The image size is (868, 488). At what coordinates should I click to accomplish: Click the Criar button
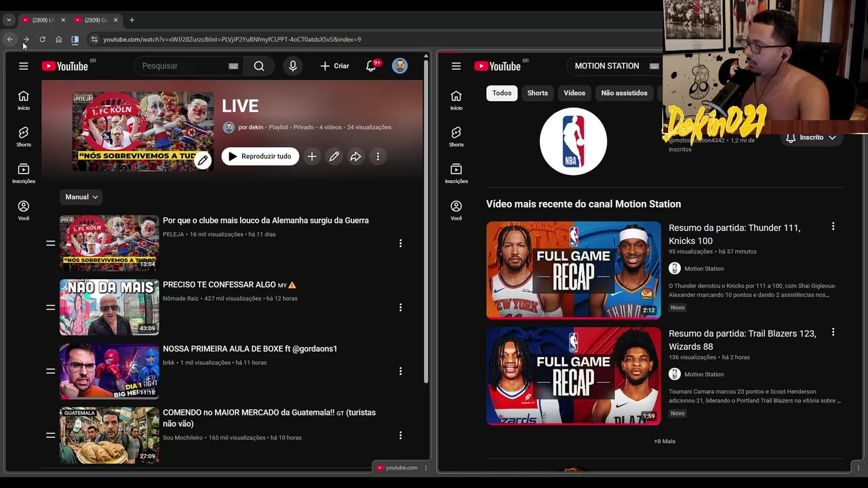pos(335,66)
